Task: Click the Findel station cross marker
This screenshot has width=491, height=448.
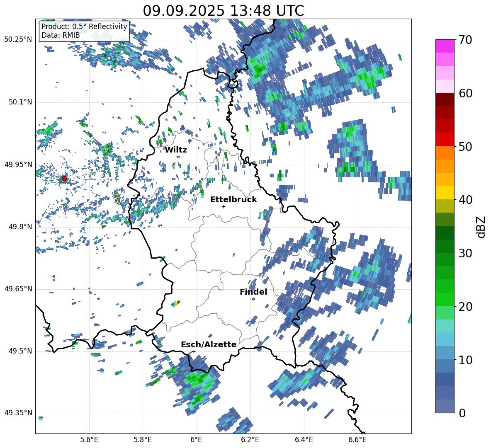Action: tap(253, 299)
